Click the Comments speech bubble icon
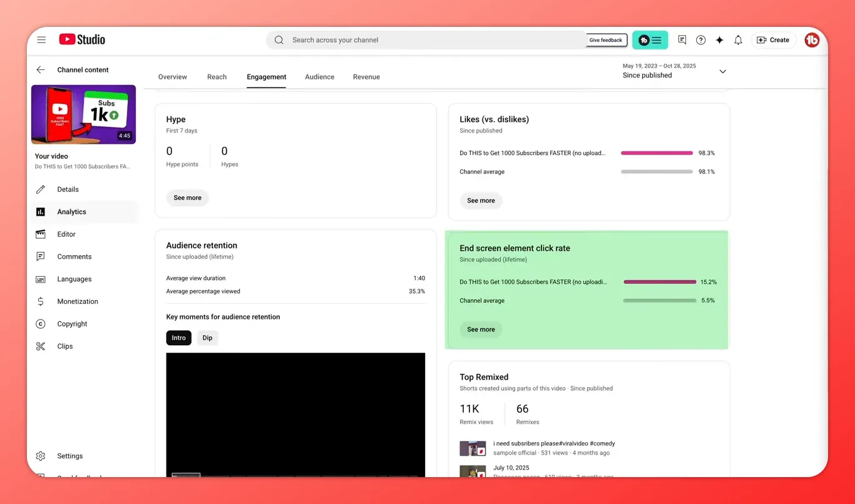Screen dimensions: 855x504 pyautogui.click(x=41, y=257)
